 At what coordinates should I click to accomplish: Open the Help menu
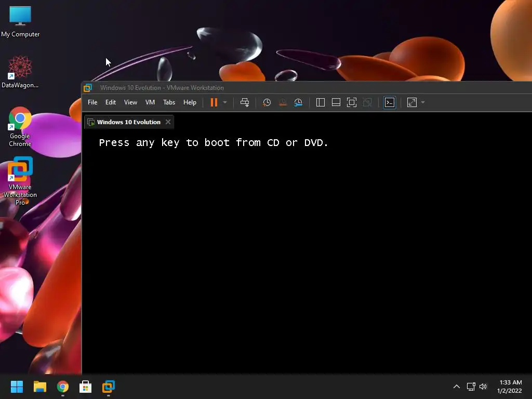pyautogui.click(x=190, y=102)
